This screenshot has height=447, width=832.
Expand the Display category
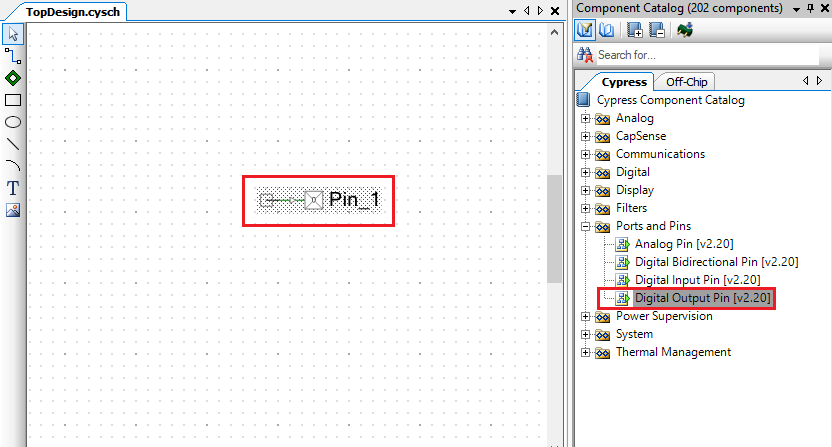coord(585,191)
